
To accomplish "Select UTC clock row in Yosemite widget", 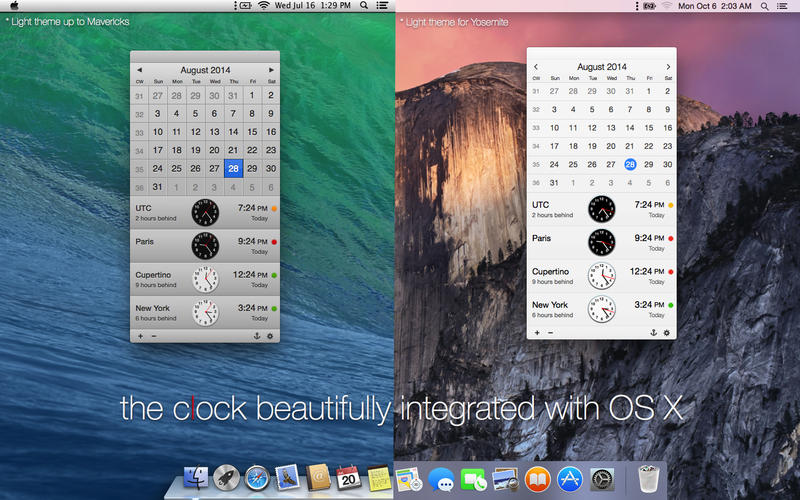I will click(602, 209).
